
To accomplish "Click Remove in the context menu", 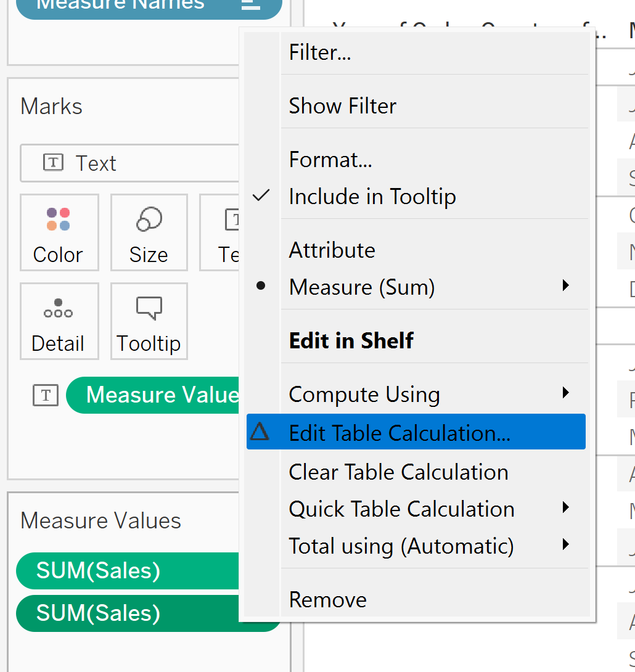I will click(x=327, y=599).
